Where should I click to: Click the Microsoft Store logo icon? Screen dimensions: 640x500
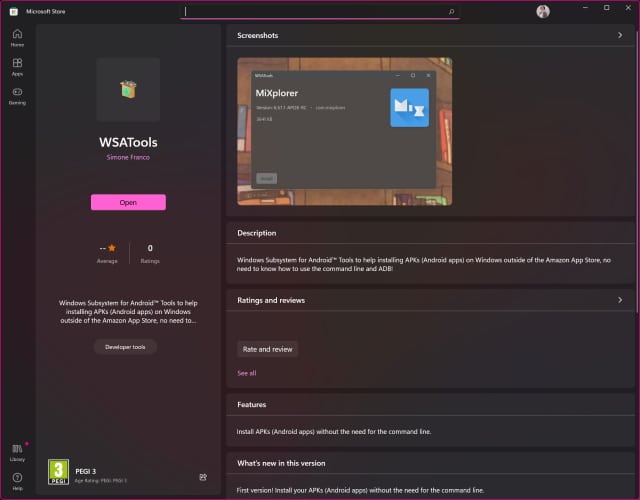pos(13,11)
